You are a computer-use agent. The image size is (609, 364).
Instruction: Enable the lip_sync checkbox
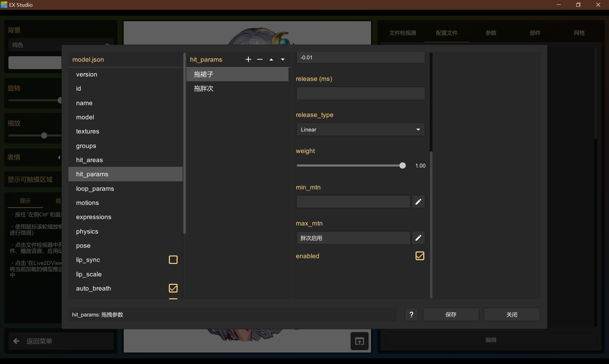click(173, 260)
